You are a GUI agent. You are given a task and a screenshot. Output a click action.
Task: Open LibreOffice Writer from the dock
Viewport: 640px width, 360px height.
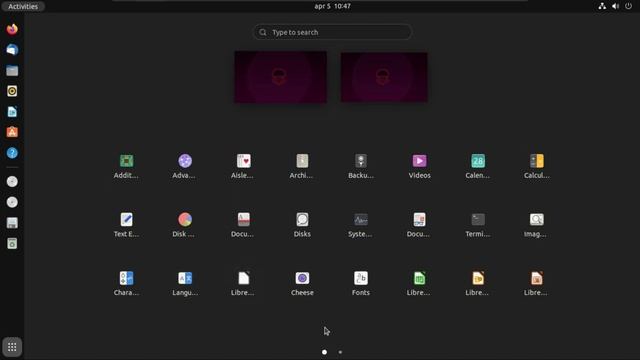click(x=12, y=111)
